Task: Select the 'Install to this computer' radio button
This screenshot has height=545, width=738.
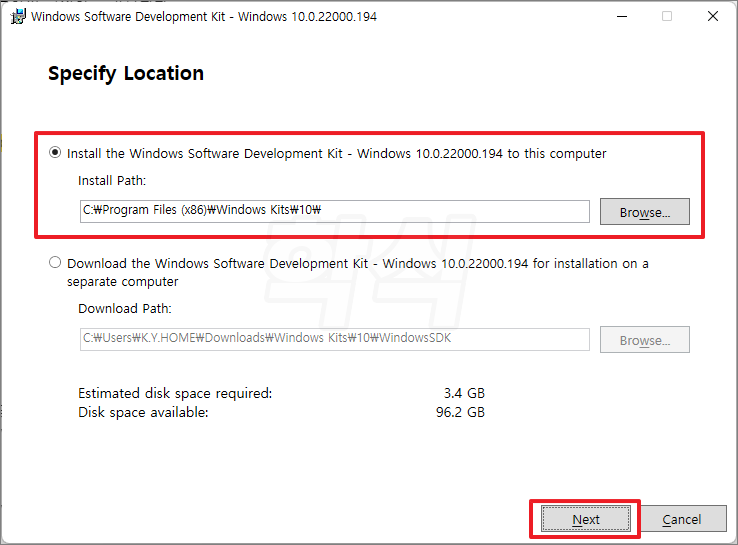Action: click(x=55, y=152)
